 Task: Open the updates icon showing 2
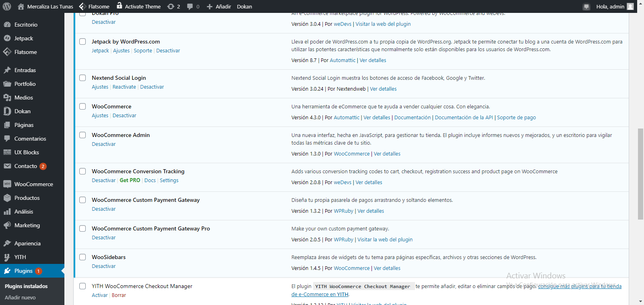click(x=171, y=6)
